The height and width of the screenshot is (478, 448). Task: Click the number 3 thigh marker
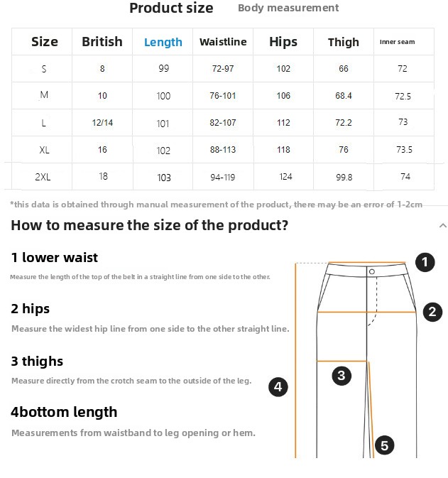coord(342,376)
